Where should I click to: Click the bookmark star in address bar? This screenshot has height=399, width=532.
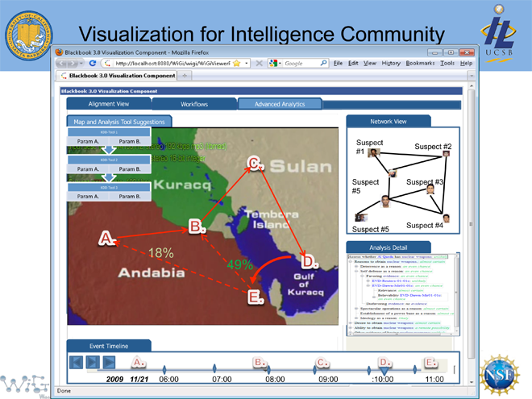(x=237, y=63)
